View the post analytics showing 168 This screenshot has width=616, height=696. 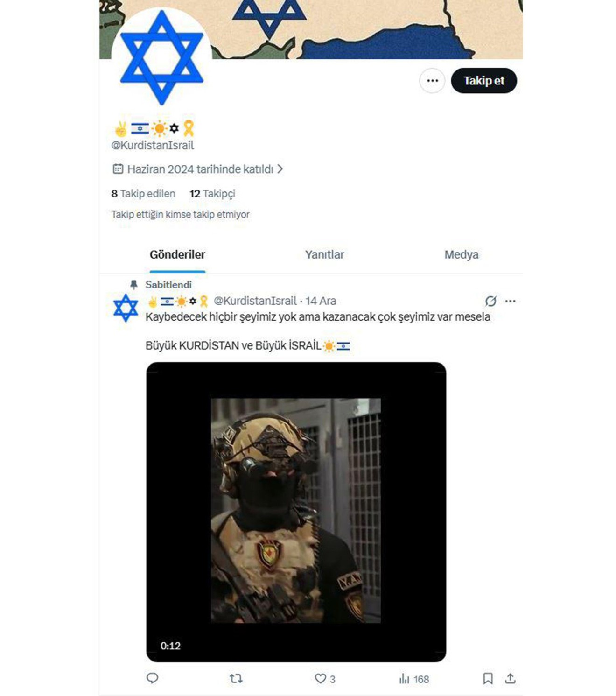(414, 679)
